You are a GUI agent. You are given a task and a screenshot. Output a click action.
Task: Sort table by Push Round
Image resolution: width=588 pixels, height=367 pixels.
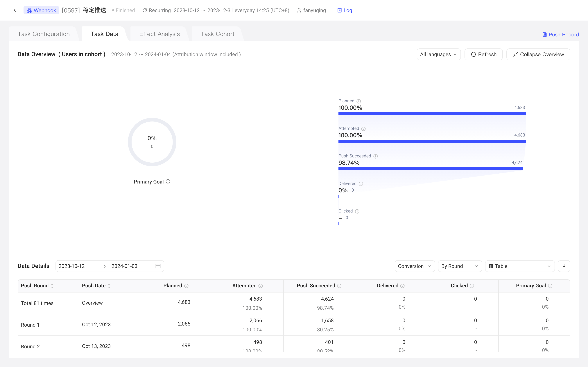(x=52, y=286)
